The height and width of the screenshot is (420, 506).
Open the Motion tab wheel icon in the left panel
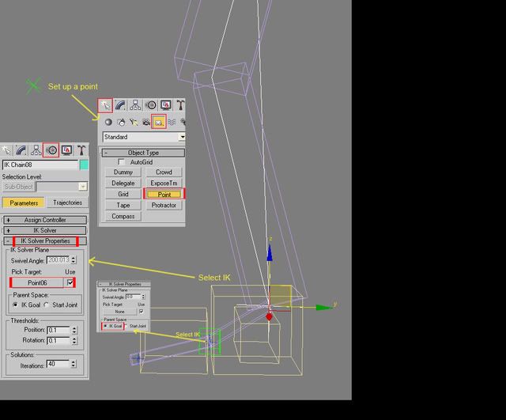click(51, 149)
